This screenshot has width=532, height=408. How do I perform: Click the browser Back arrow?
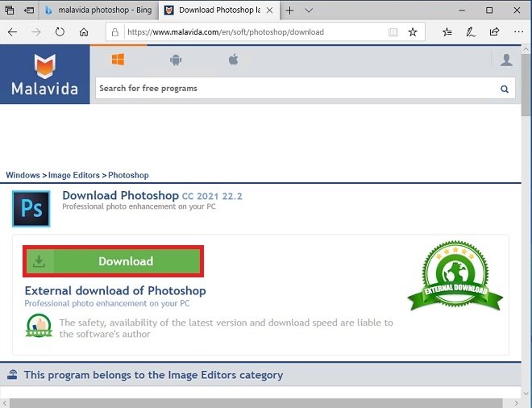pyautogui.click(x=13, y=32)
